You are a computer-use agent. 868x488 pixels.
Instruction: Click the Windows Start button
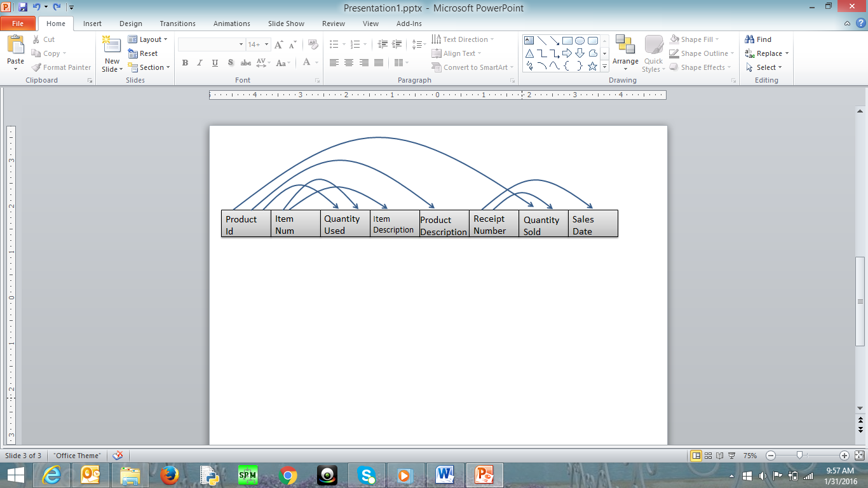(x=16, y=475)
